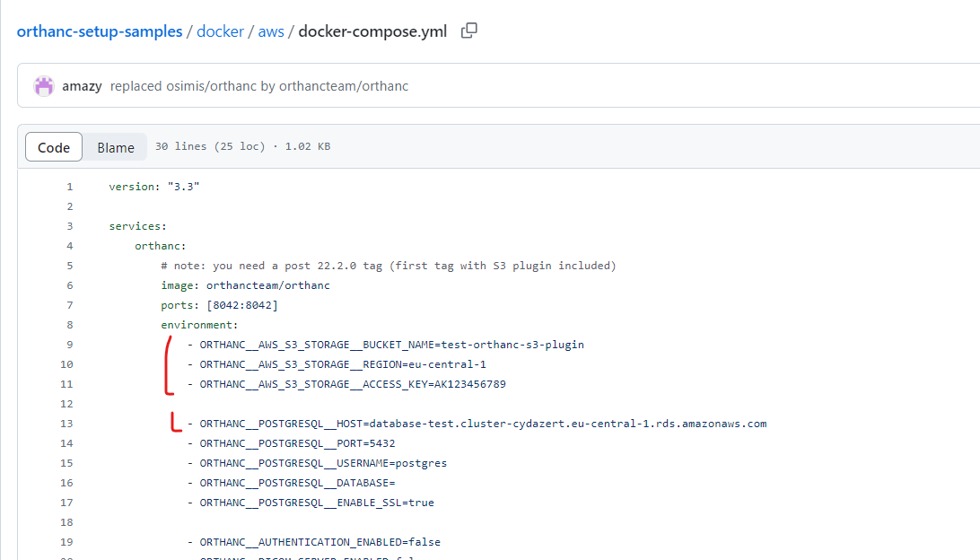
Task: Click the POSTGRESQL__HOST database line
Action: pos(477,423)
